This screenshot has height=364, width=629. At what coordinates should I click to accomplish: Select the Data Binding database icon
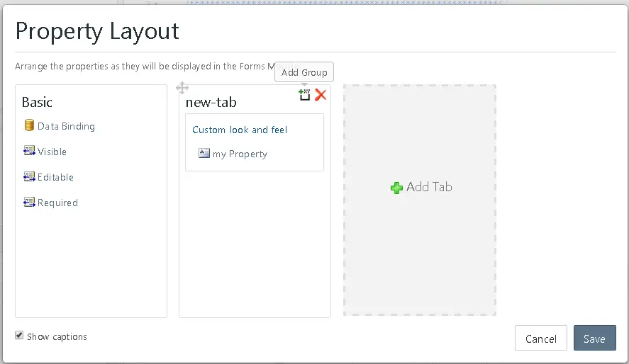click(29, 125)
